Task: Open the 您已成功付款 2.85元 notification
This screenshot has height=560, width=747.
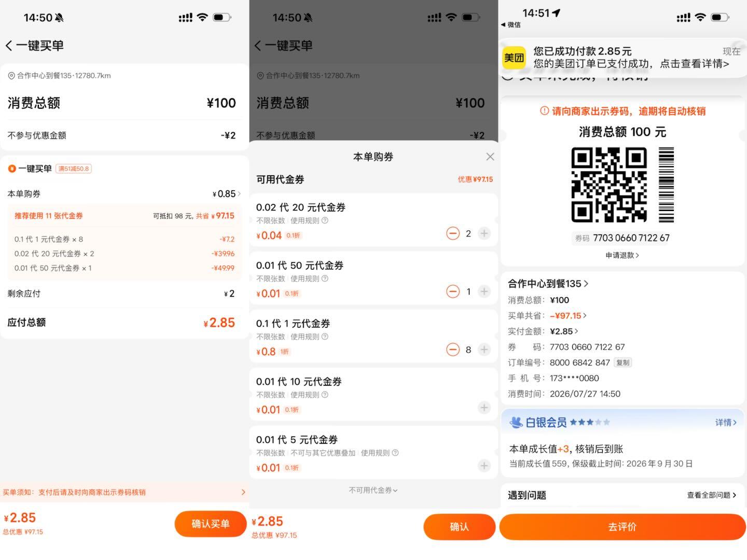Action: [x=622, y=58]
